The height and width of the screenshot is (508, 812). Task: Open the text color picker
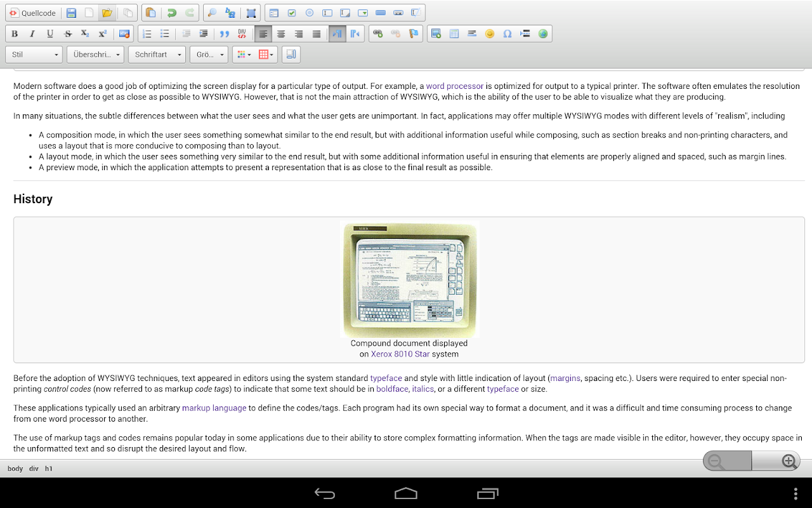pyautogui.click(x=244, y=55)
